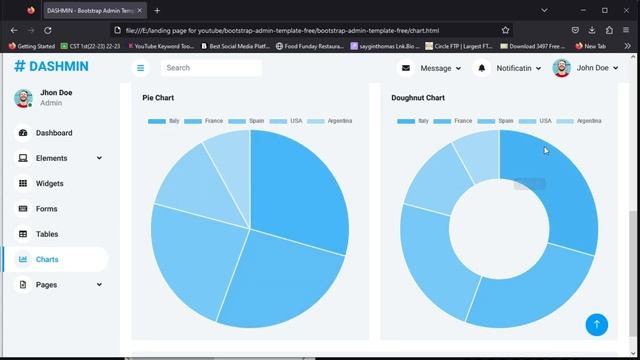Click the Dashboard gauge icon
640x360 pixels.
point(23,133)
